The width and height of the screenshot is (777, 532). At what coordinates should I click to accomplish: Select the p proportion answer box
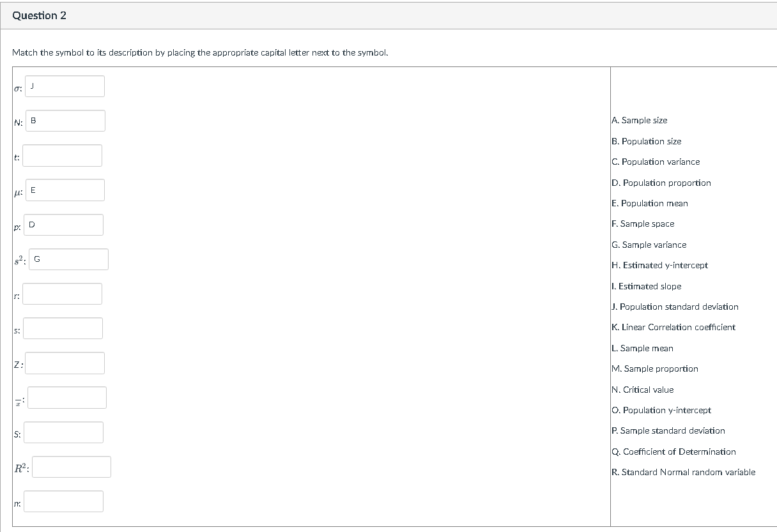63,224
